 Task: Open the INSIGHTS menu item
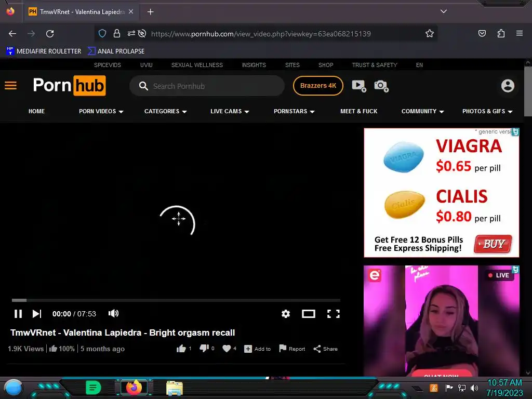coord(254,65)
